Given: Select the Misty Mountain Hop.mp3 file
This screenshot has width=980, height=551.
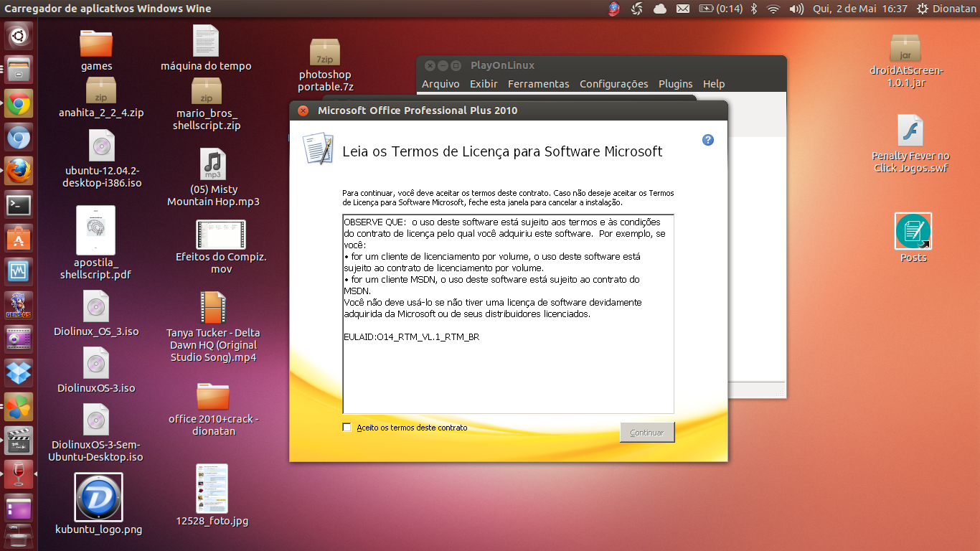Looking at the screenshot, I should [x=213, y=177].
